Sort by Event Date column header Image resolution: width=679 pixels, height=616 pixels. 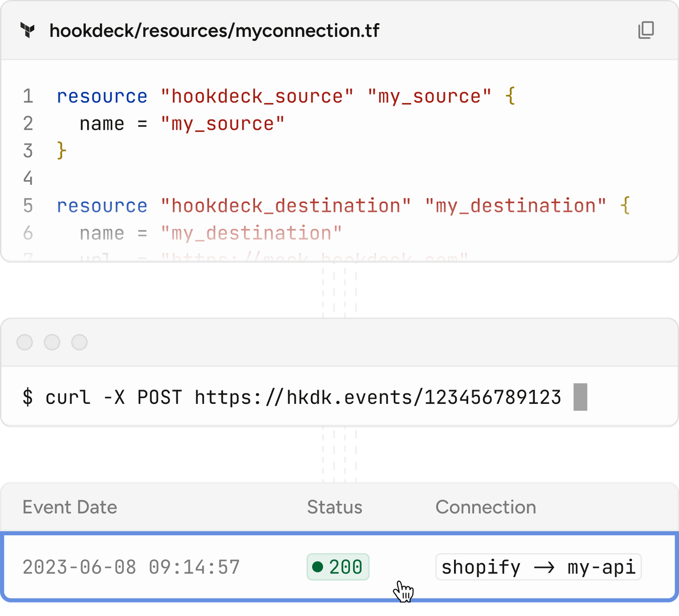70,507
